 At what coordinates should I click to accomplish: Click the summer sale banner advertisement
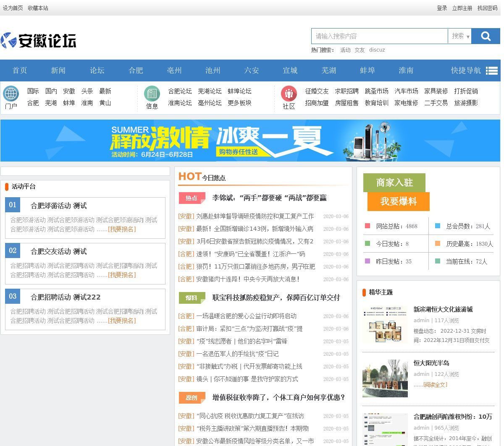(x=250, y=141)
